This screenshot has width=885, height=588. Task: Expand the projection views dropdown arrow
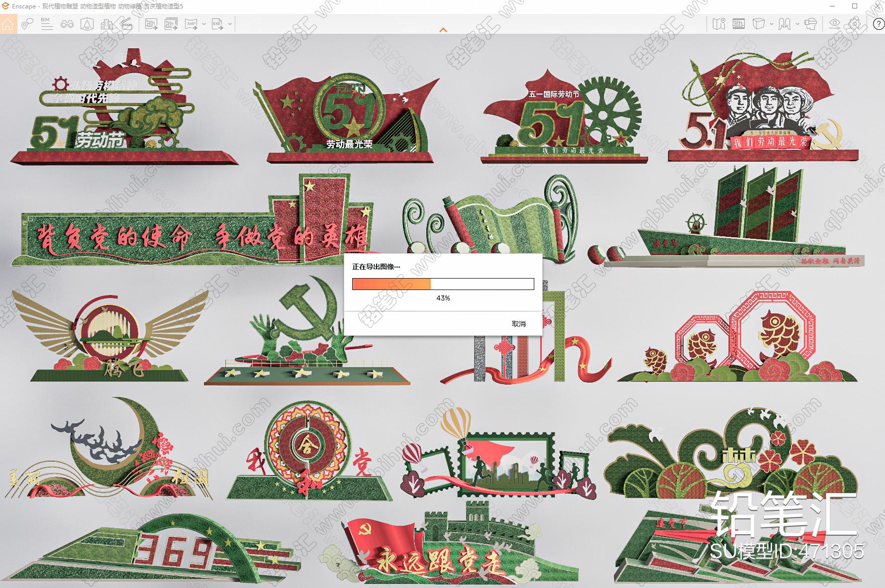tap(797, 24)
